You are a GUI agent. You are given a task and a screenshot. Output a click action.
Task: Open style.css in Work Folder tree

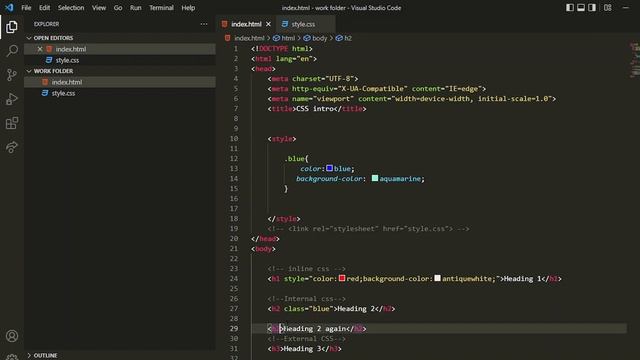point(63,93)
